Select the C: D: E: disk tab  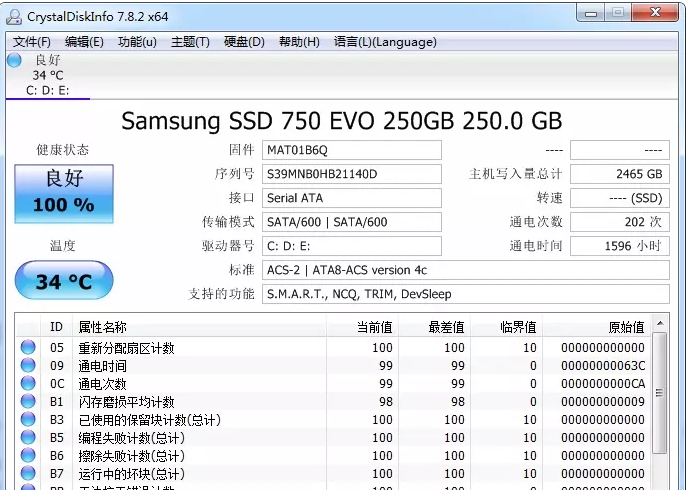point(47,91)
